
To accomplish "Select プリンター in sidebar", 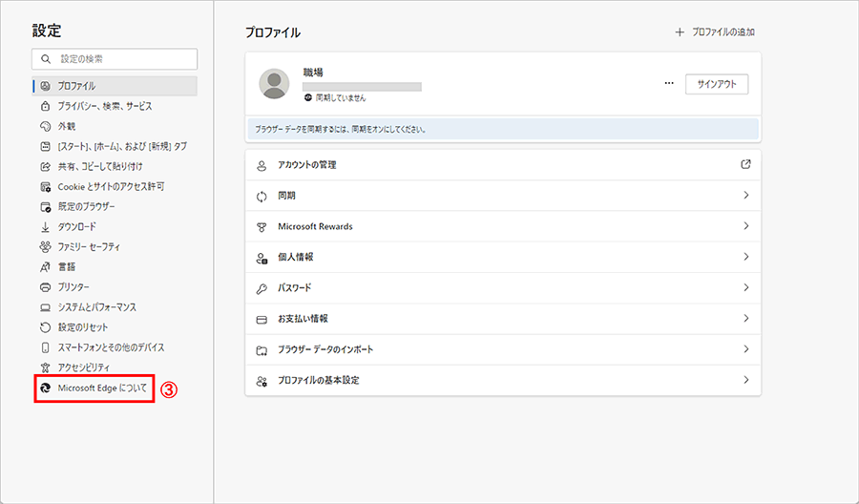I will (115, 287).
